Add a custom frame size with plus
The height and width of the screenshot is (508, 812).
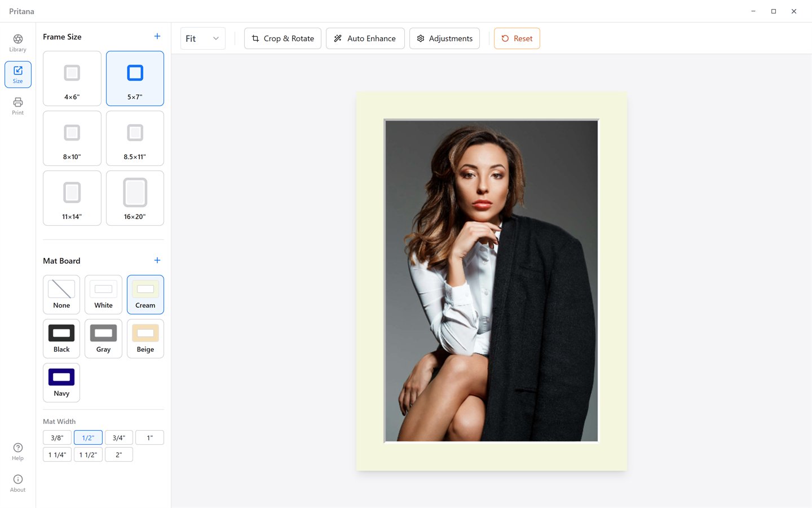click(157, 37)
